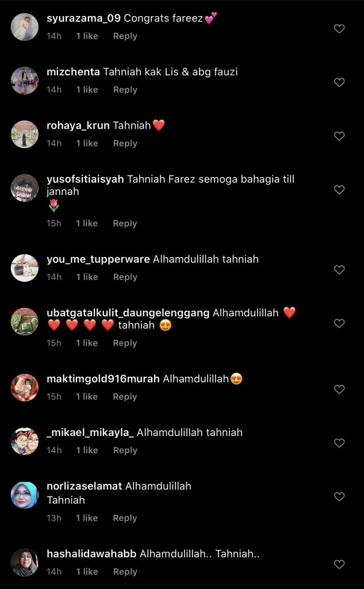Open rohaya_krun's profile picture
Screen dimensions: 364x589
pyautogui.click(x=24, y=134)
